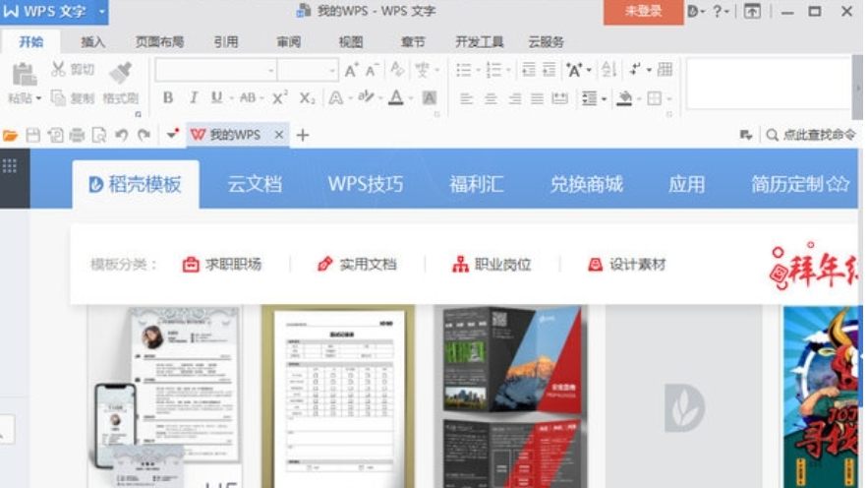Click the increase indent icon
This screenshot has height=488, width=868.
pyautogui.click(x=549, y=69)
